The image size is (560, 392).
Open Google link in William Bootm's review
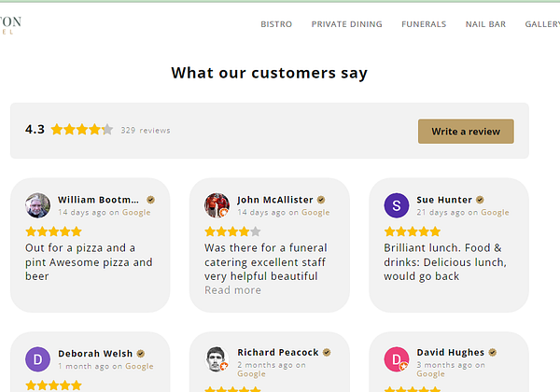[x=136, y=213]
